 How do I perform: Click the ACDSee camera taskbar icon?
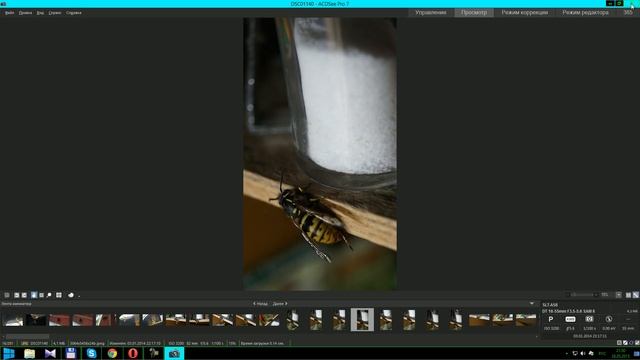[174, 353]
